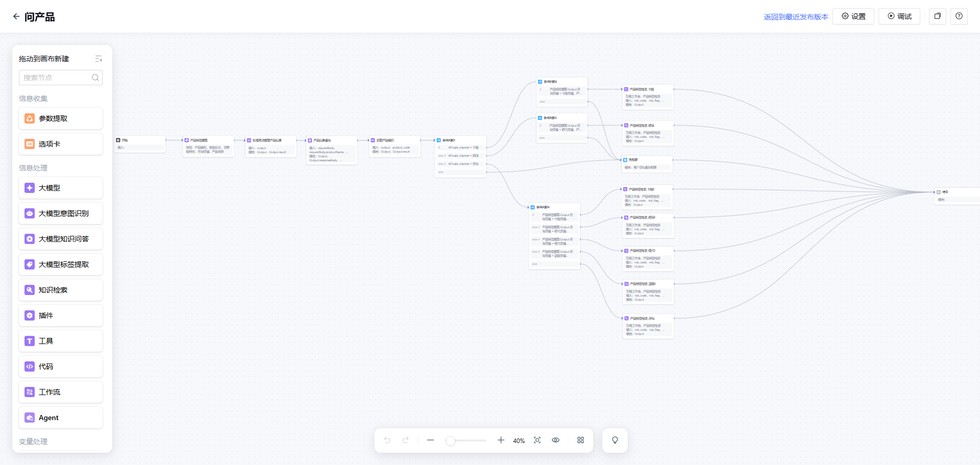Viewport: 980px width, 465px height.
Task: Pick the Agent node from the list
Action: (61, 418)
